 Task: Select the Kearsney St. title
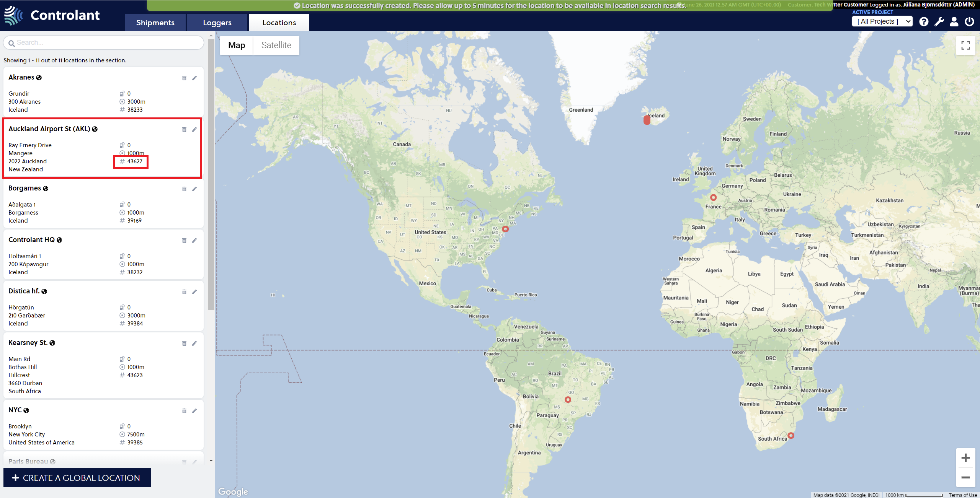point(28,343)
